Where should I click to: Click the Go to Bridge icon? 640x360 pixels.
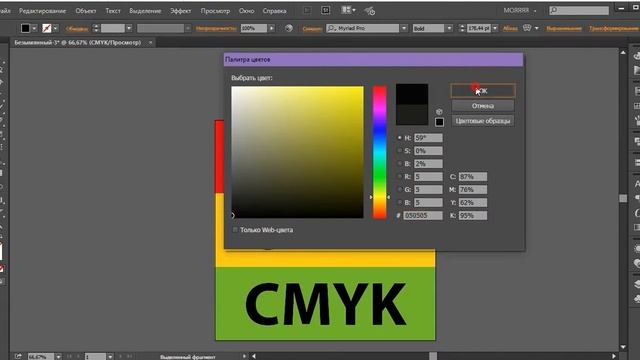[x=307, y=10]
